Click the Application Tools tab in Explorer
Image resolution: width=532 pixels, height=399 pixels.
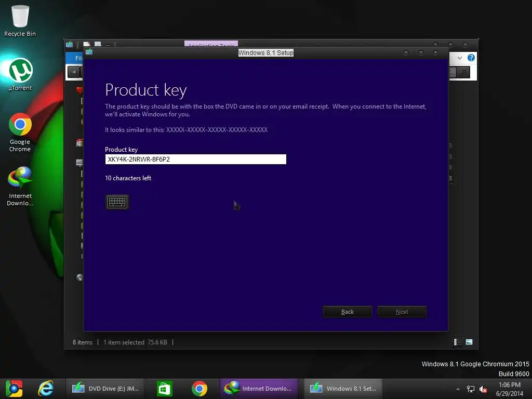click(211, 44)
